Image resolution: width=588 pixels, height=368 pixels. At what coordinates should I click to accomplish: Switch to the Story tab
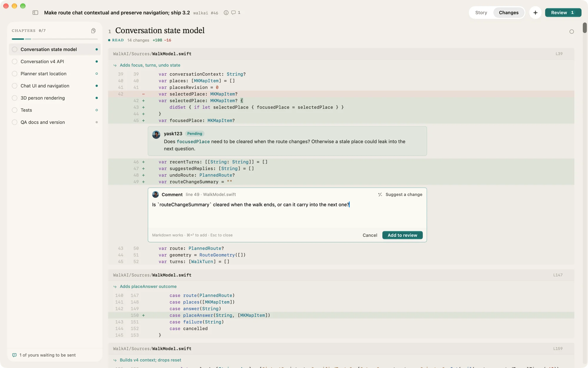click(481, 13)
